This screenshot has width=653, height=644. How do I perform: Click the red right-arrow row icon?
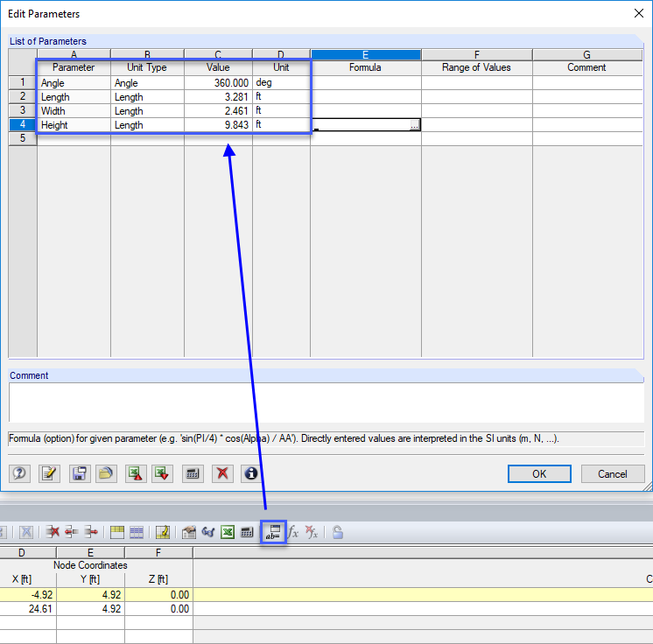(x=91, y=532)
